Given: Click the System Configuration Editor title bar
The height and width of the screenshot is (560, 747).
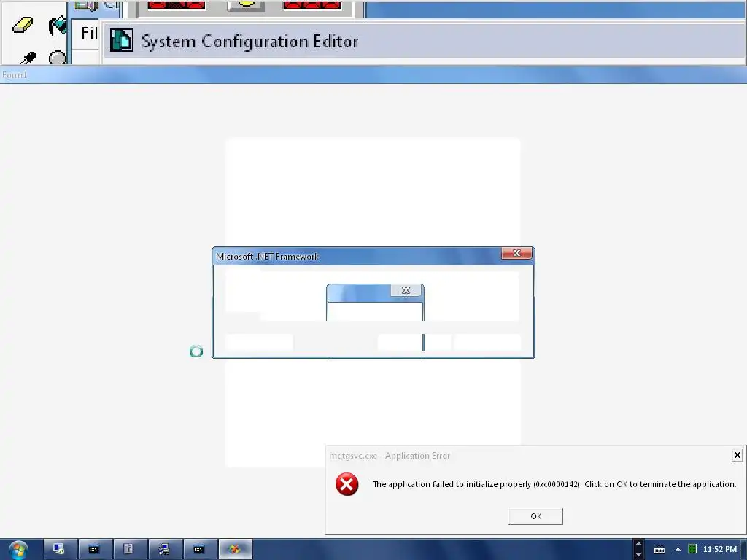Looking at the screenshot, I should click(424, 41).
